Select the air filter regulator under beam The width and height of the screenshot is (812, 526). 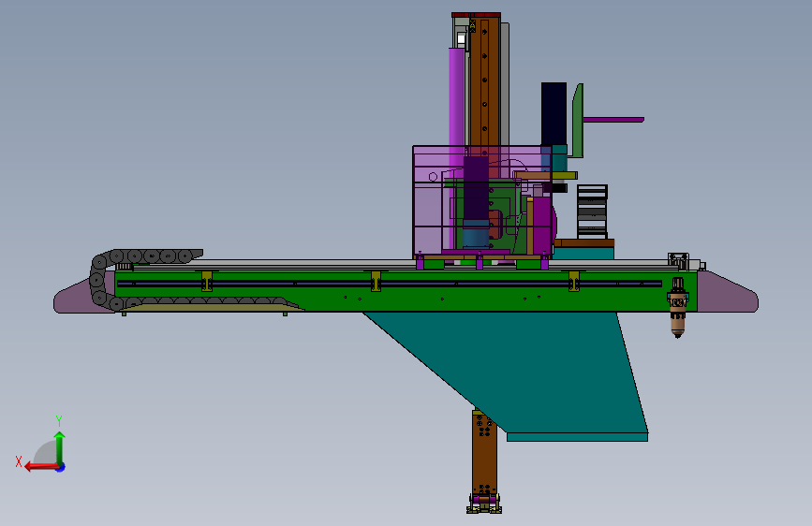677,308
